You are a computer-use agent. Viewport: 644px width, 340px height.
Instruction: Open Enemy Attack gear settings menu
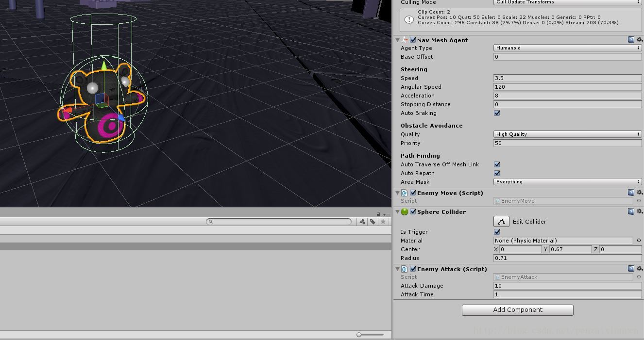[640, 269]
